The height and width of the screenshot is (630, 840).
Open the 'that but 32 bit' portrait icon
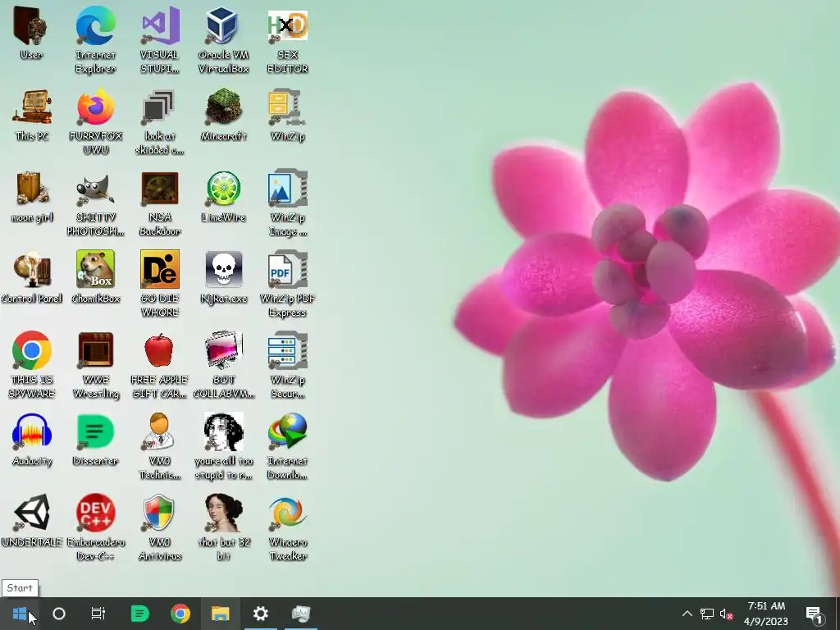pyautogui.click(x=223, y=514)
